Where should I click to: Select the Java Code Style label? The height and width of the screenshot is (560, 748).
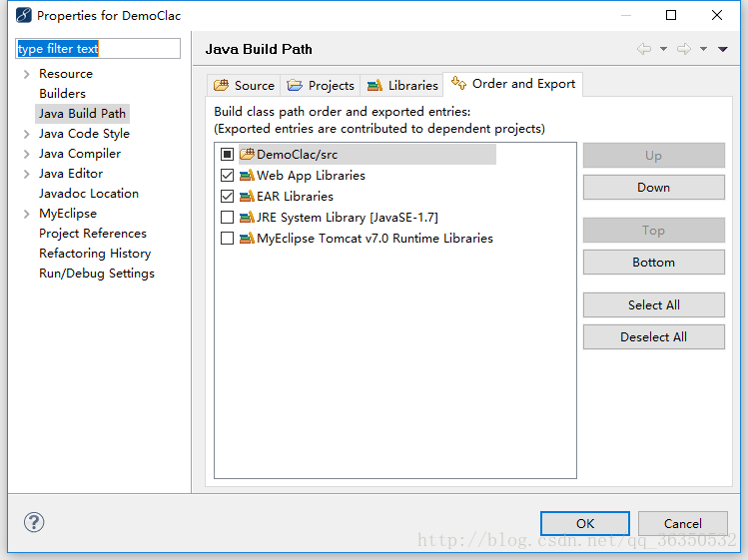pos(84,134)
